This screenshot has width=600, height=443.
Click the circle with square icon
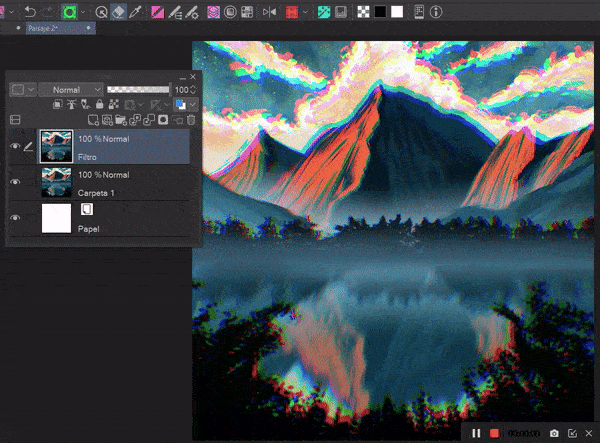pos(230,12)
